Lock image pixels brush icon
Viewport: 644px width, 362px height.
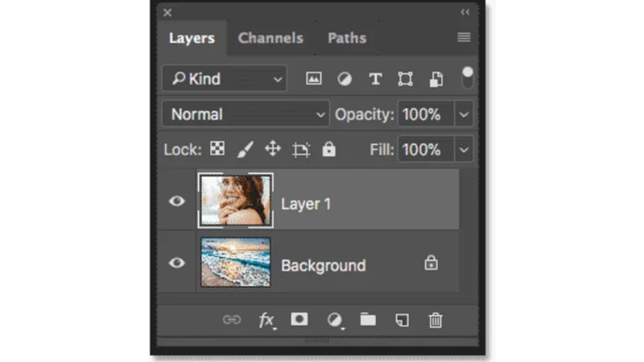coord(246,149)
